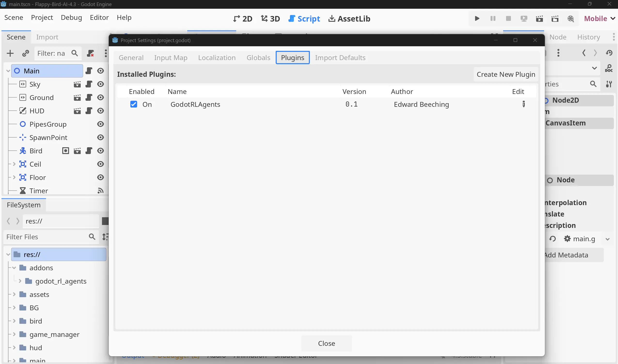Go to next object in Inspector history
The height and width of the screenshot is (364, 618).
tap(595, 53)
